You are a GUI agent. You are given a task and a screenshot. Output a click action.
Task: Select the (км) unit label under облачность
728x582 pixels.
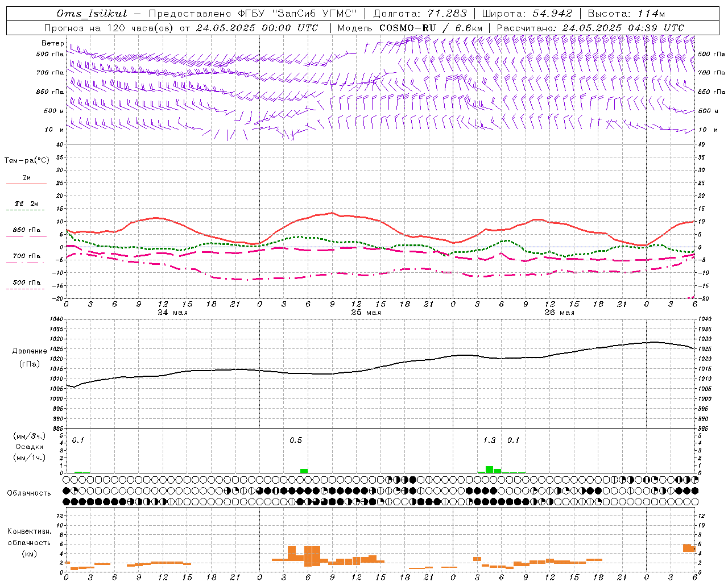[29, 554]
